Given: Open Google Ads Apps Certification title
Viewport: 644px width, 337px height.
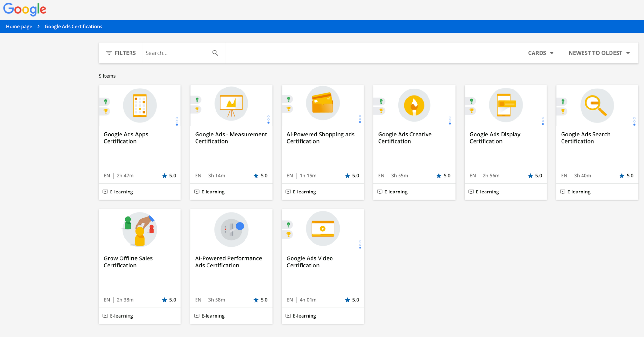Looking at the screenshot, I should tap(126, 138).
